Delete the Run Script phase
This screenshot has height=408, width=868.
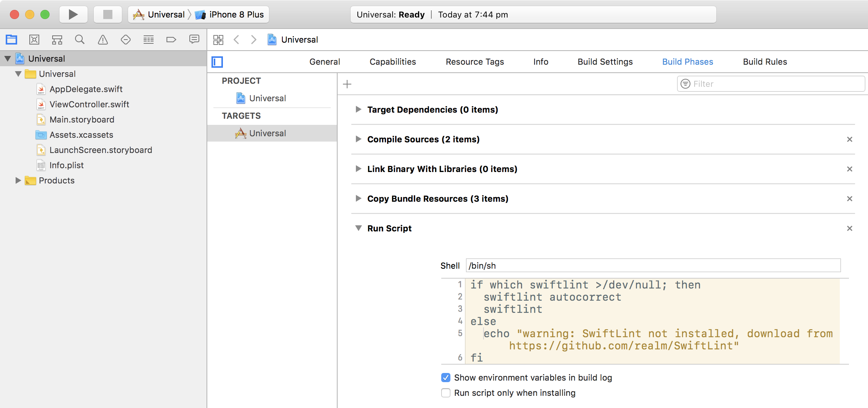click(849, 228)
